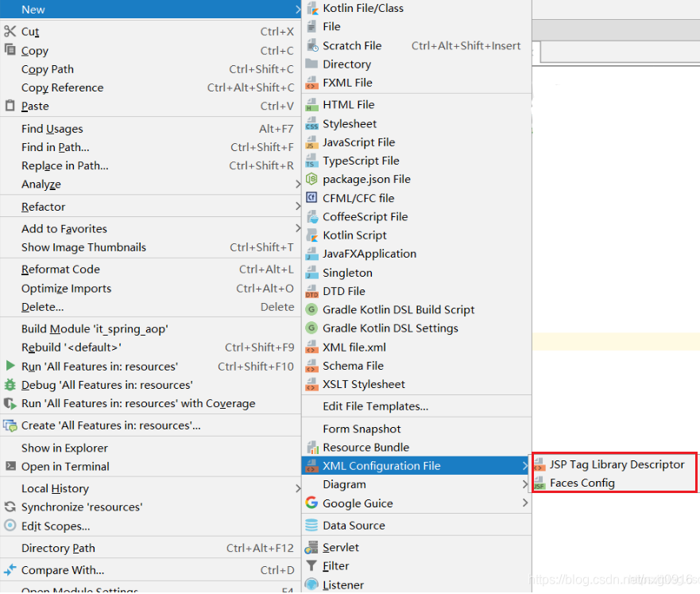Click the green Run arrow icon

coord(10,366)
